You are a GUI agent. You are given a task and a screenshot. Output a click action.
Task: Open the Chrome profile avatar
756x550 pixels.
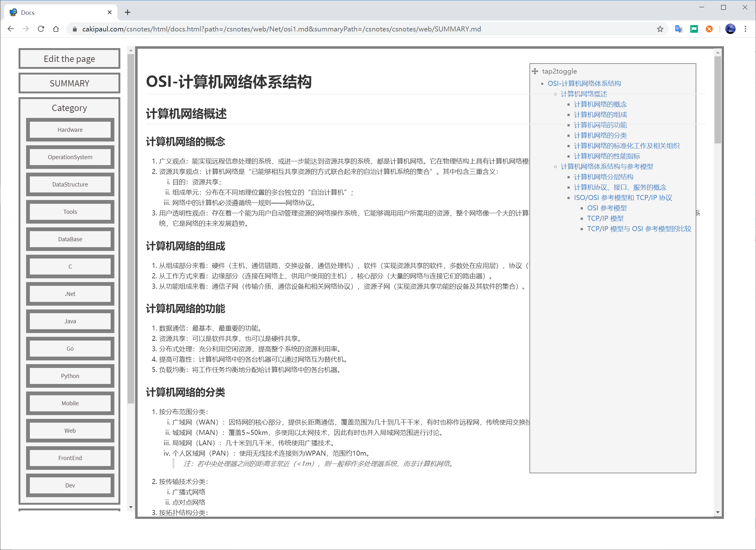click(730, 29)
